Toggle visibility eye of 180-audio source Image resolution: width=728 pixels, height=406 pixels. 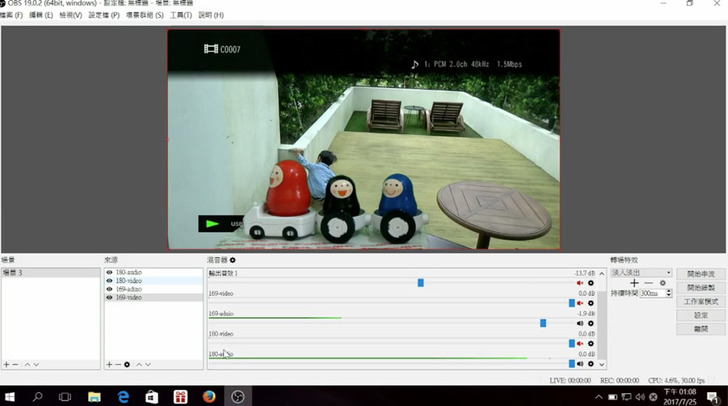pos(110,273)
